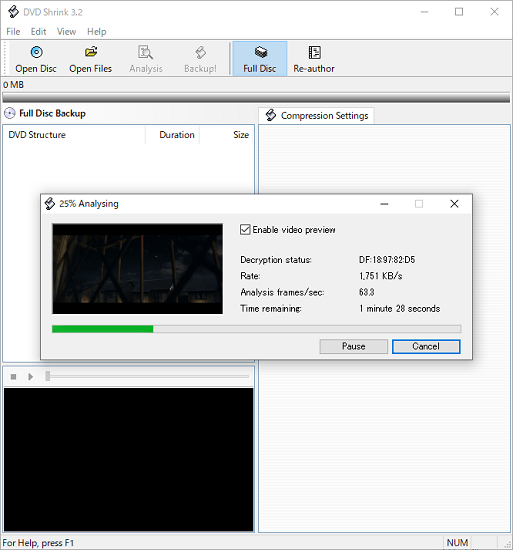Click the DVD Shrink title bar app icon

click(x=13, y=12)
